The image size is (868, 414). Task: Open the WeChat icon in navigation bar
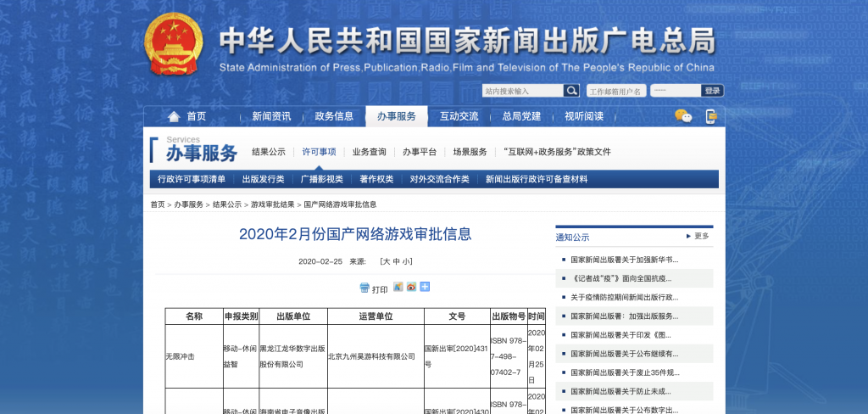683,116
